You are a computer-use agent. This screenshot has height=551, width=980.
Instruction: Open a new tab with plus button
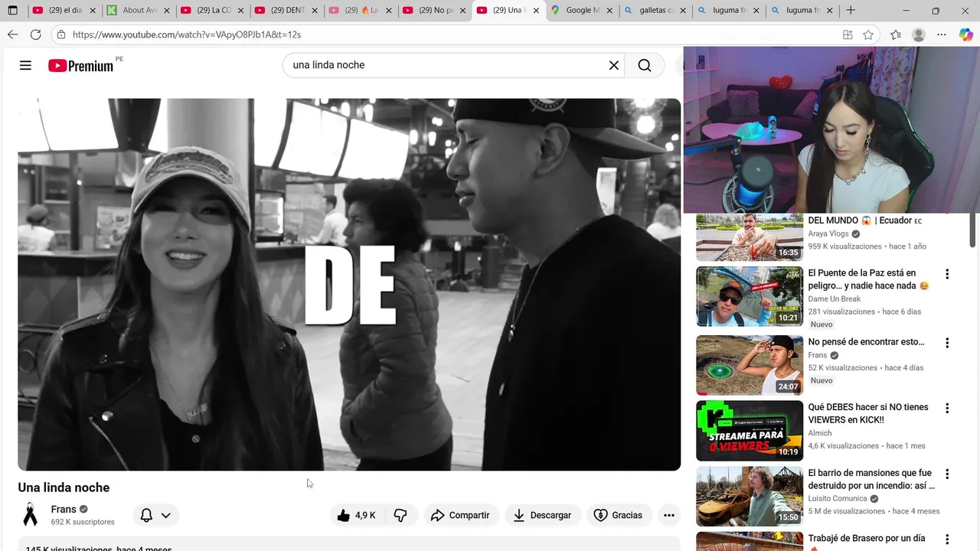coord(850,10)
